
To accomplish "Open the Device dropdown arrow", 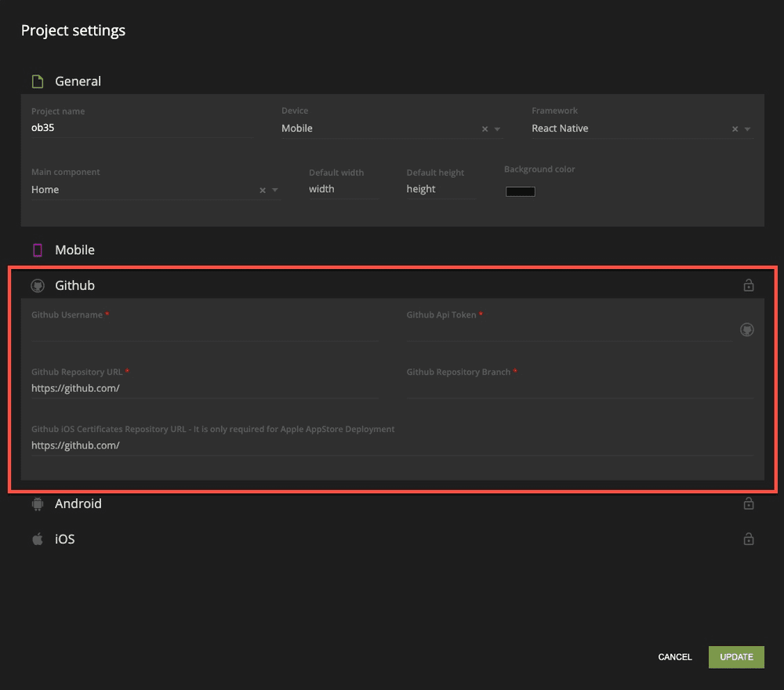I will point(497,129).
